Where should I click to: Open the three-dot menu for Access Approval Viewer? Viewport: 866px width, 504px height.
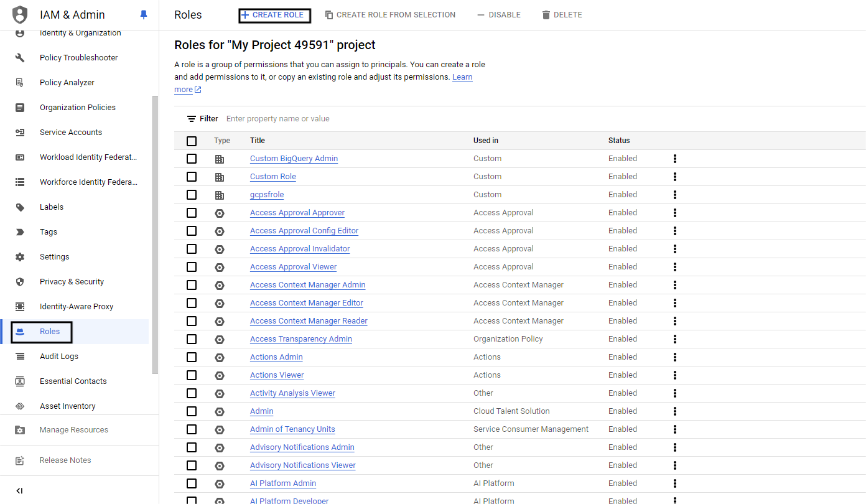[x=675, y=267]
